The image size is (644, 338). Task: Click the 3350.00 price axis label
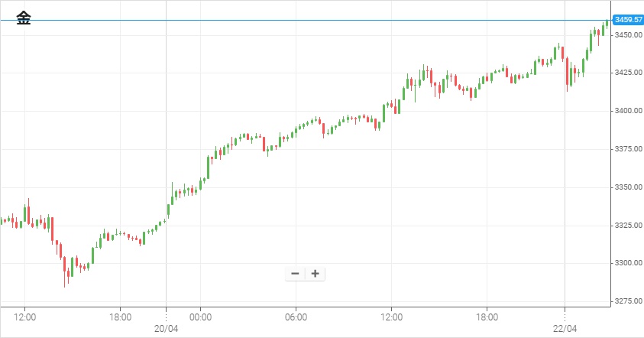pyautogui.click(x=629, y=187)
